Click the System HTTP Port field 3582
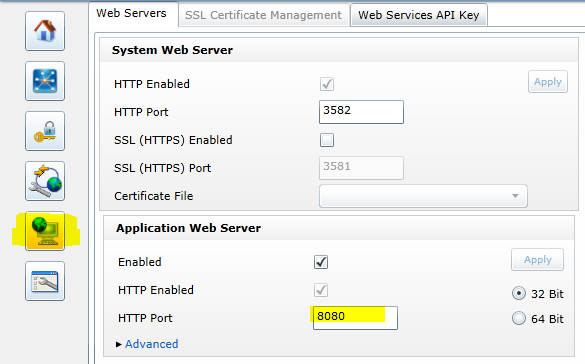This screenshot has width=585, height=364. click(x=361, y=112)
